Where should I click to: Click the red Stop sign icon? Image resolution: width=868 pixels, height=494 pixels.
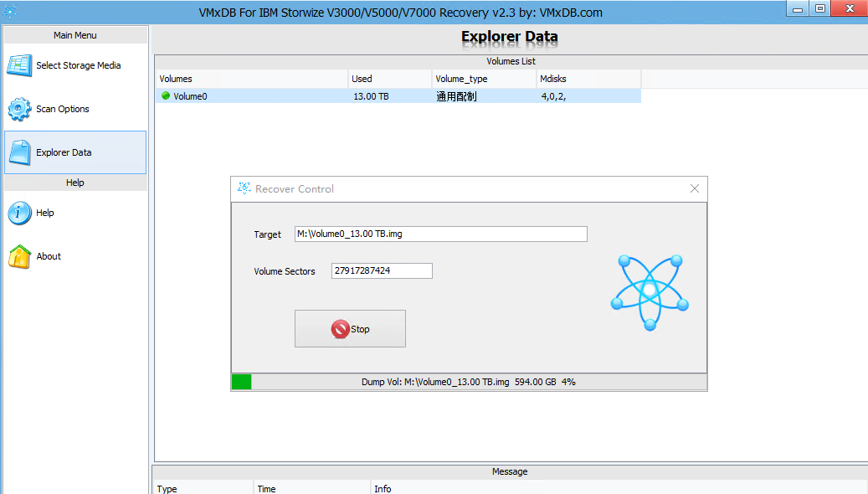(x=340, y=329)
